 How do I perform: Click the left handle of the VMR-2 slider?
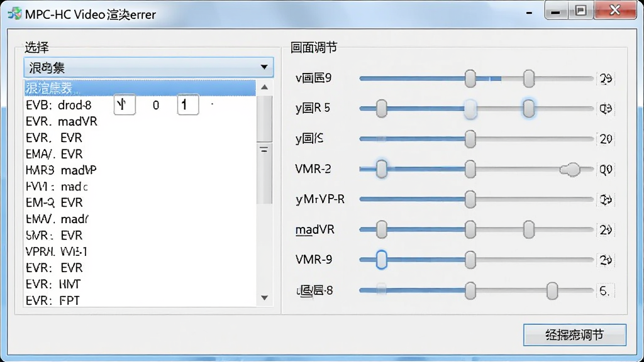coord(382,169)
